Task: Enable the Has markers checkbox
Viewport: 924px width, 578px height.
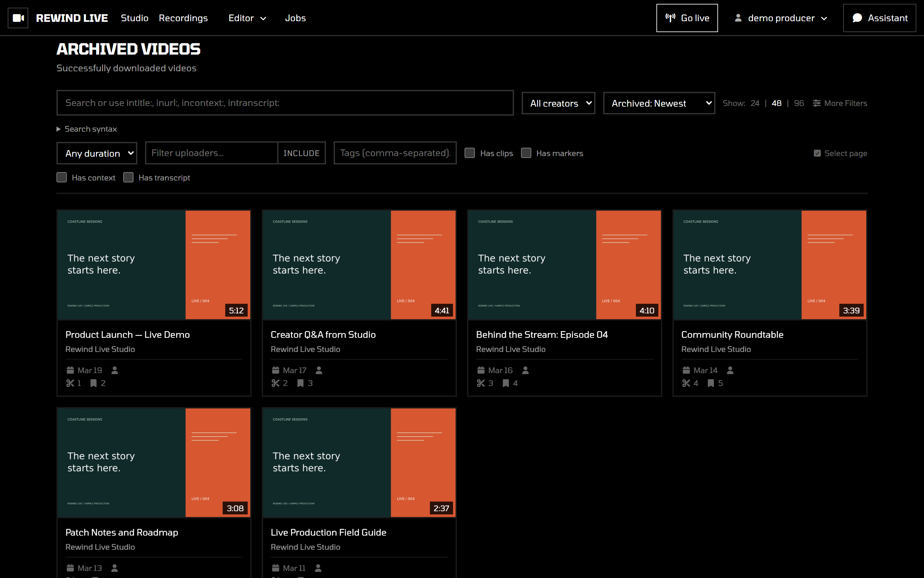Action: pos(526,153)
